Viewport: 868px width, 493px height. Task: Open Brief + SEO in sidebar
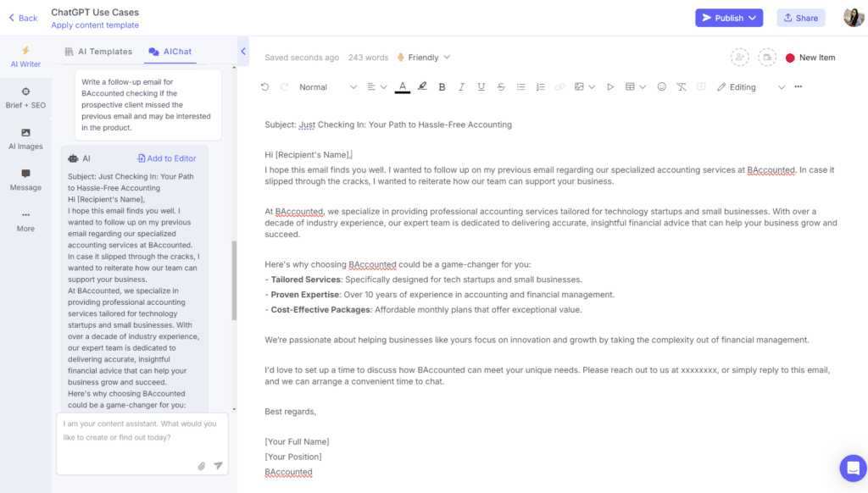[25, 98]
